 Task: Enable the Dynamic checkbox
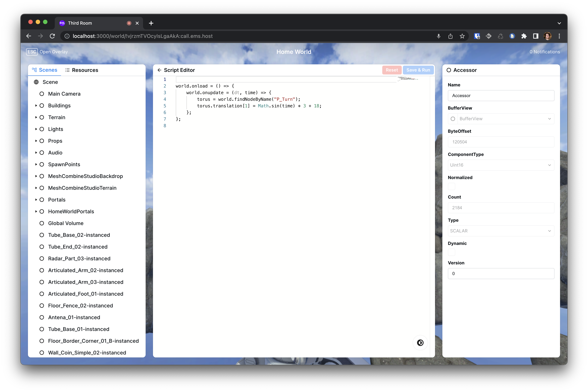(452, 252)
